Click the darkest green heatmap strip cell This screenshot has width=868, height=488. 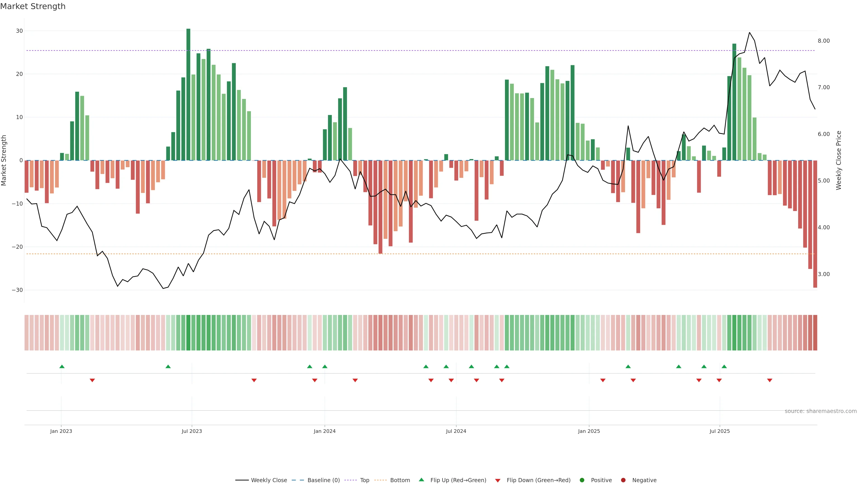[188, 332]
